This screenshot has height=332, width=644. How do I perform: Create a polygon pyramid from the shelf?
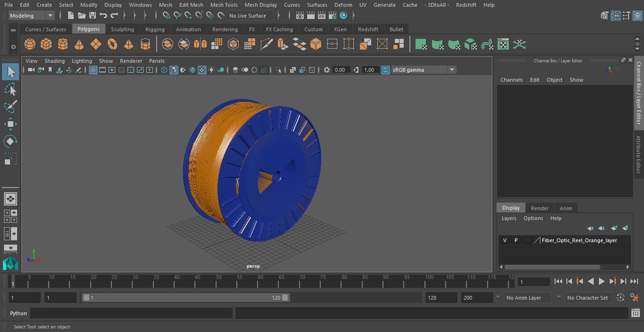click(129, 44)
